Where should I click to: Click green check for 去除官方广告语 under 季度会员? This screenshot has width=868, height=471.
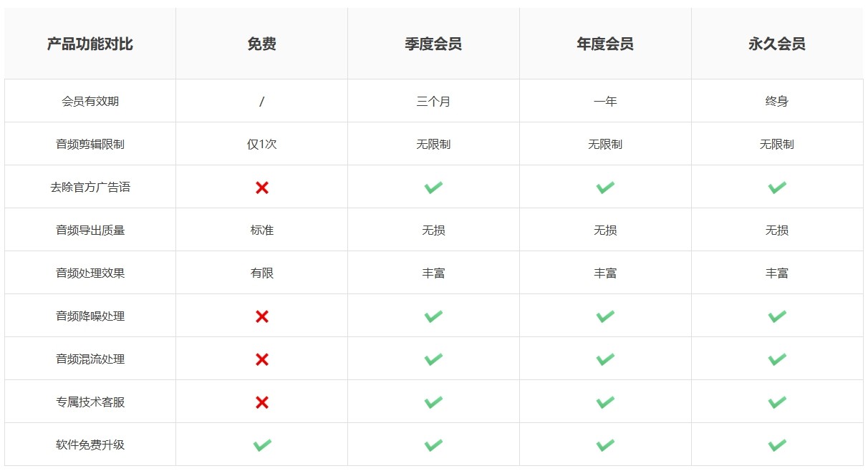pyautogui.click(x=433, y=188)
